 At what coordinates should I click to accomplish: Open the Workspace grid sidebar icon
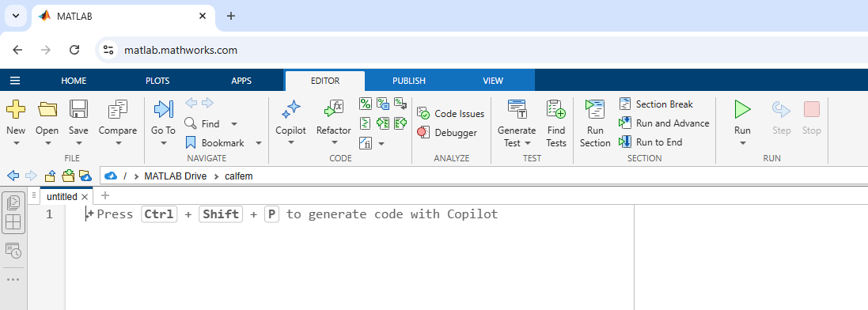coord(13,222)
